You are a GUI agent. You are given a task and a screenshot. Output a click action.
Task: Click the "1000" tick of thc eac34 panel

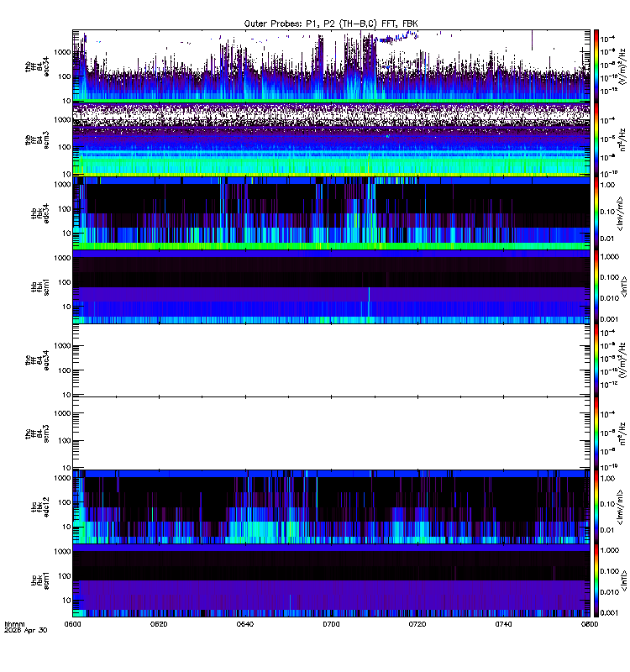pyautogui.click(x=62, y=346)
